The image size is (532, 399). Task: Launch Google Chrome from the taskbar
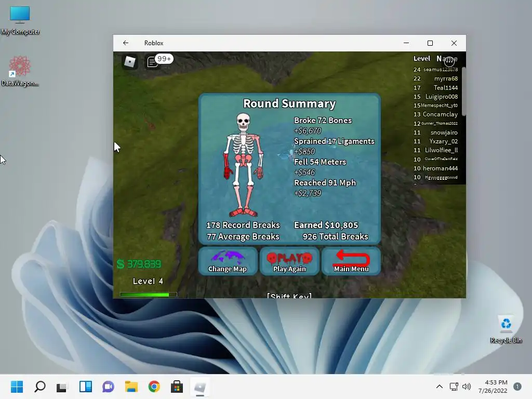click(154, 387)
